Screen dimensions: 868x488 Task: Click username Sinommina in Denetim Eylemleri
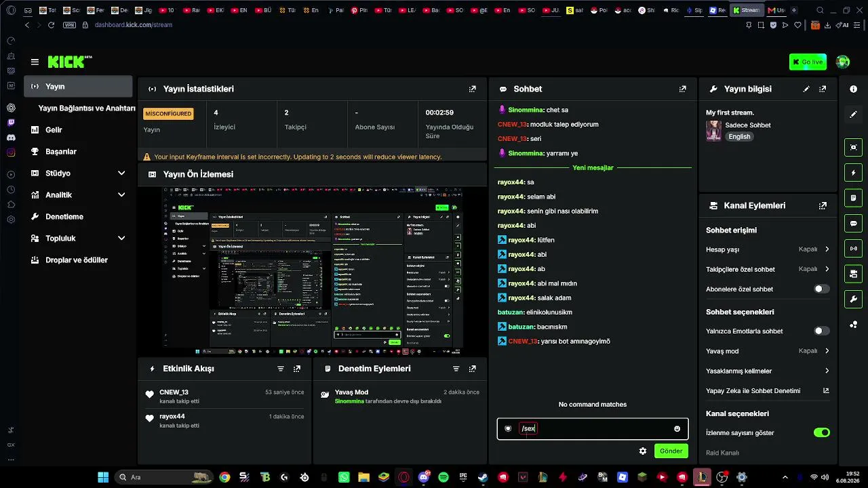coord(349,401)
